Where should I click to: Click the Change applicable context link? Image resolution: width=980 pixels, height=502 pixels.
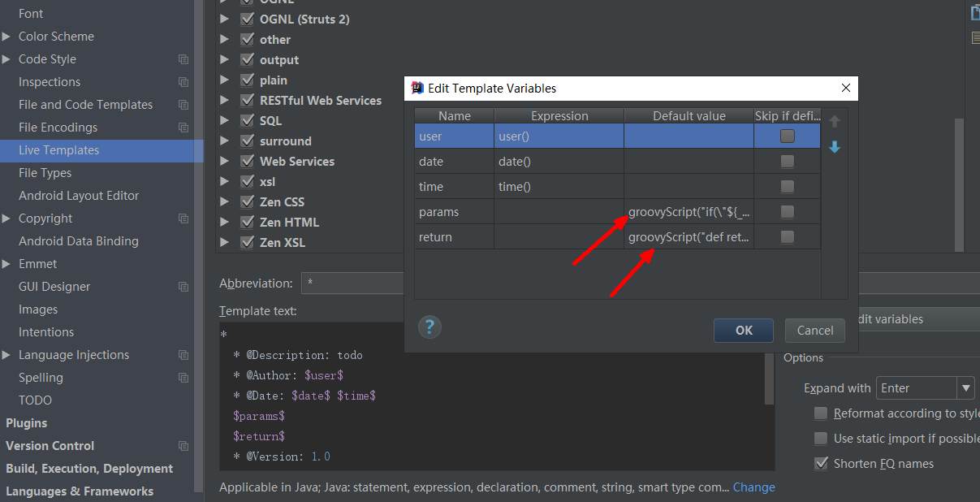(x=754, y=487)
